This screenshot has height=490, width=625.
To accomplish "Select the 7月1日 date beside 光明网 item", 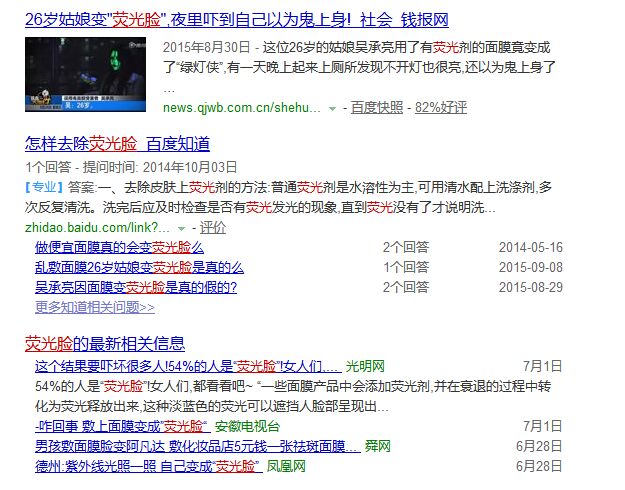I will click(542, 366).
